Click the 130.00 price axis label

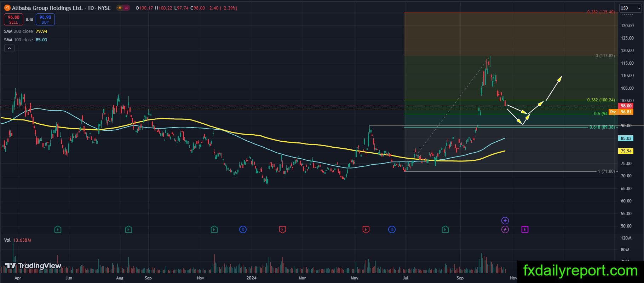(627, 26)
